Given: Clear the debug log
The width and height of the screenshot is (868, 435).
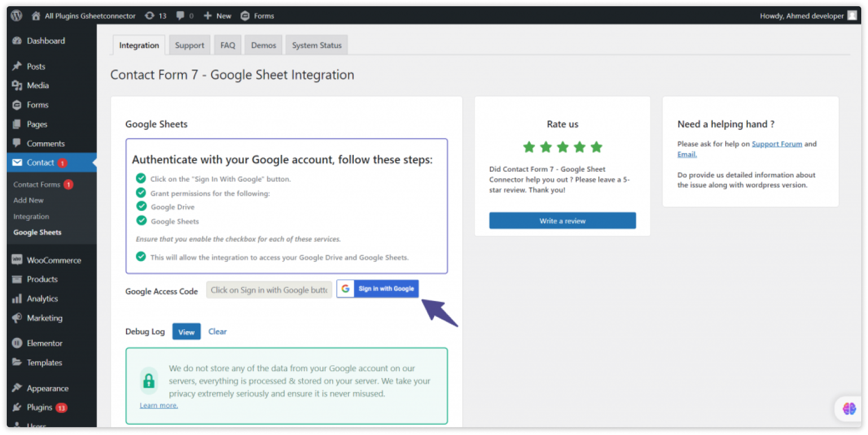Looking at the screenshot, I should [x=217, y=332].
